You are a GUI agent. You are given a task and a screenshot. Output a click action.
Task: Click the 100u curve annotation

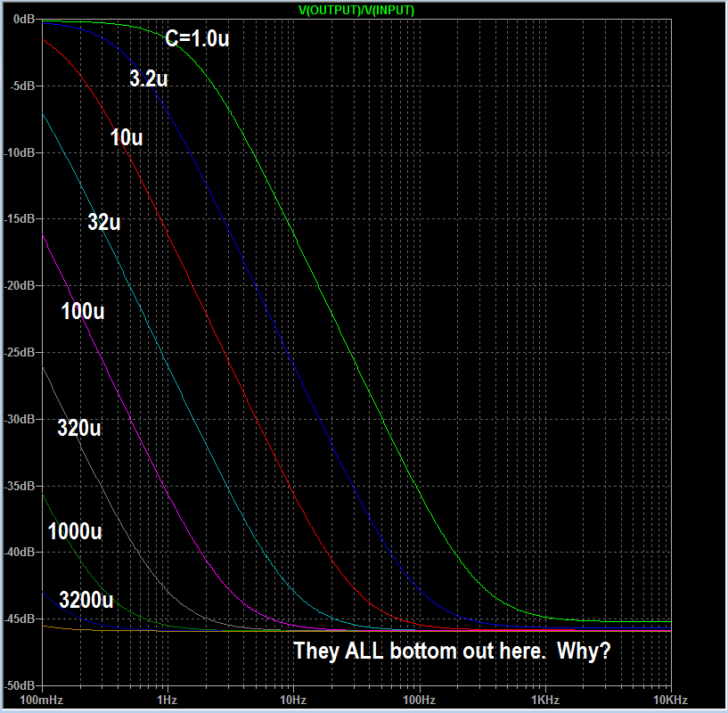pyautogui.click(x=83, y=311)
